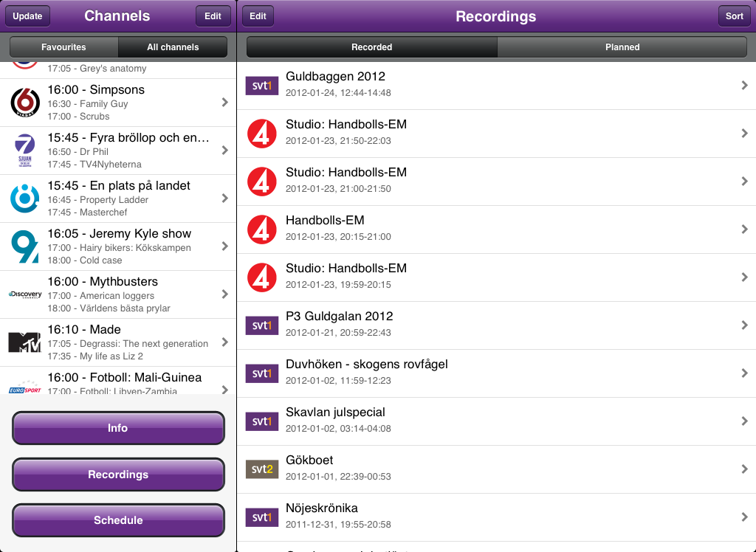756x552 pixels.
Task: Select the All channels segment
Action: click(173, 47)
